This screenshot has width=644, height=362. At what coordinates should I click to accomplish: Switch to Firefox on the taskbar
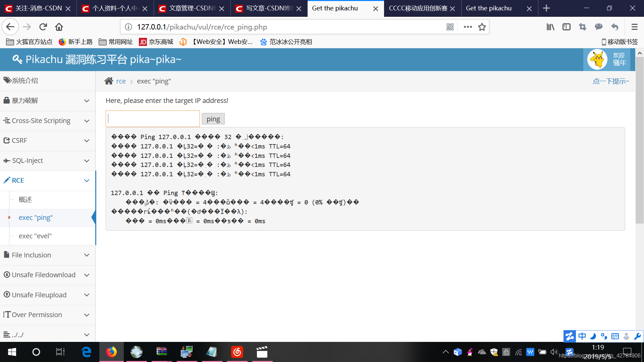111,352
